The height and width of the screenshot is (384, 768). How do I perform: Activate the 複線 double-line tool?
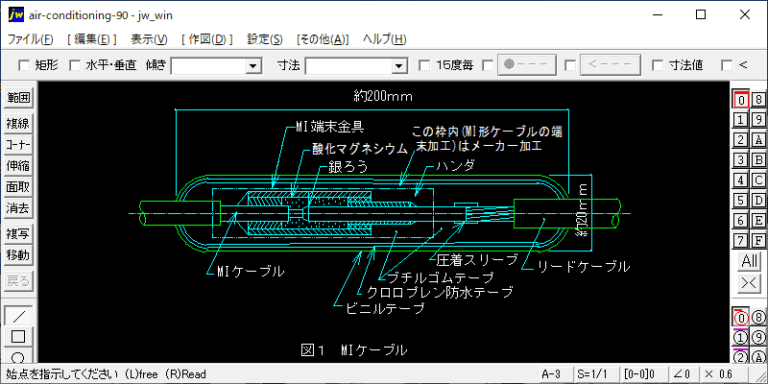[19, 123]
